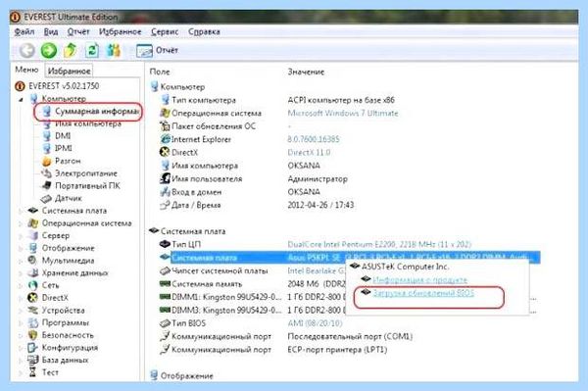The width and height of the screenshot is (588, 391).
Task: Refresh the page with the refresh icon
Action: 92,50
